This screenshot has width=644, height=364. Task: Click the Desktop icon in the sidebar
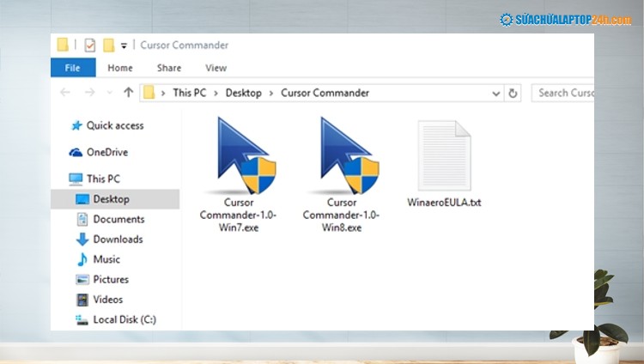pos(82,199)
